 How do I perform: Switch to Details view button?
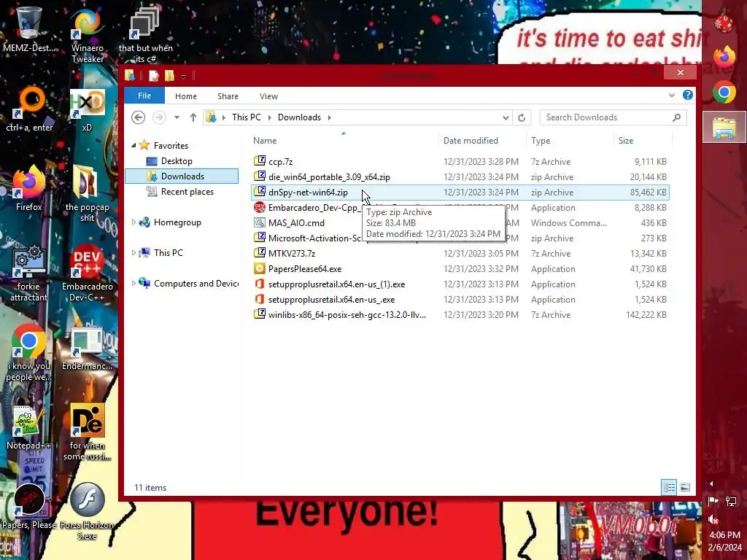coord(669,487)
